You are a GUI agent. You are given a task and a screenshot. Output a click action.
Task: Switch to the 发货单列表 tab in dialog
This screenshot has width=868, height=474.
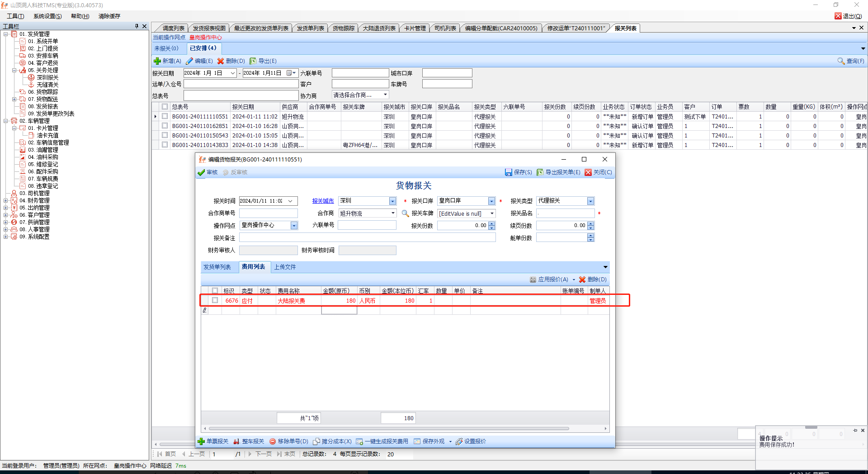coord(217,267)
